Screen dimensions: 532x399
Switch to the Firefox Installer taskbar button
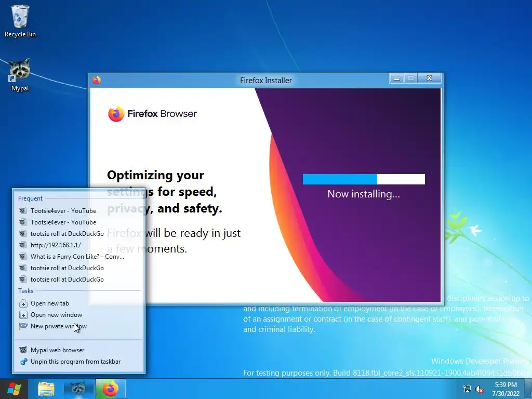tap(111, 389)
